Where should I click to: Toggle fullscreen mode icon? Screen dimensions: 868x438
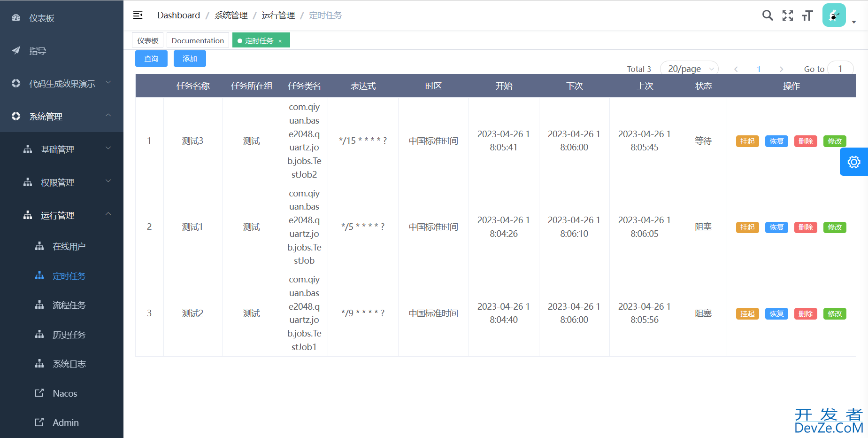pos(788,16)
